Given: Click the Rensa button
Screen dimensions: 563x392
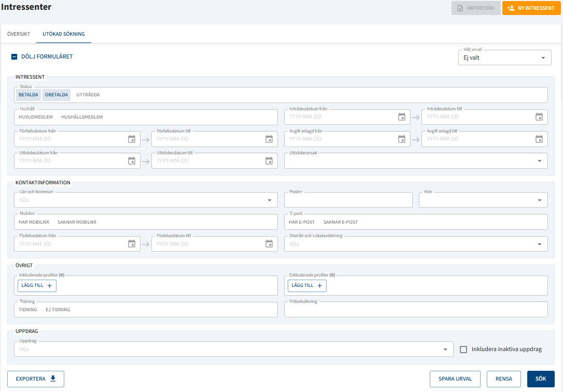Looking at the screenshot, I should (x=504, y=379).
